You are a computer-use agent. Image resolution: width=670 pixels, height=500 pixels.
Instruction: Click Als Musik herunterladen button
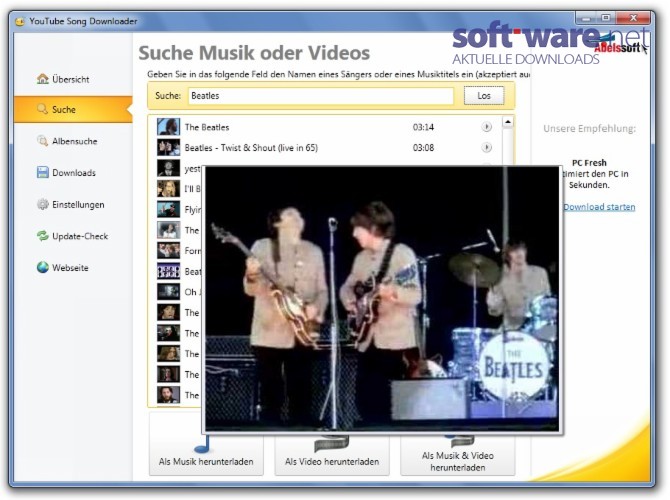206,455
